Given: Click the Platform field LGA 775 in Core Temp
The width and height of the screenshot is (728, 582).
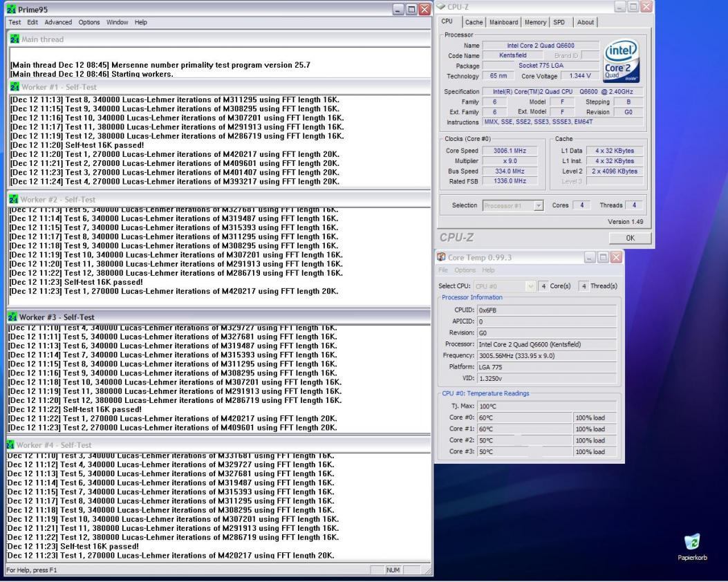Looking at the screenshot, I should [547, 366].
